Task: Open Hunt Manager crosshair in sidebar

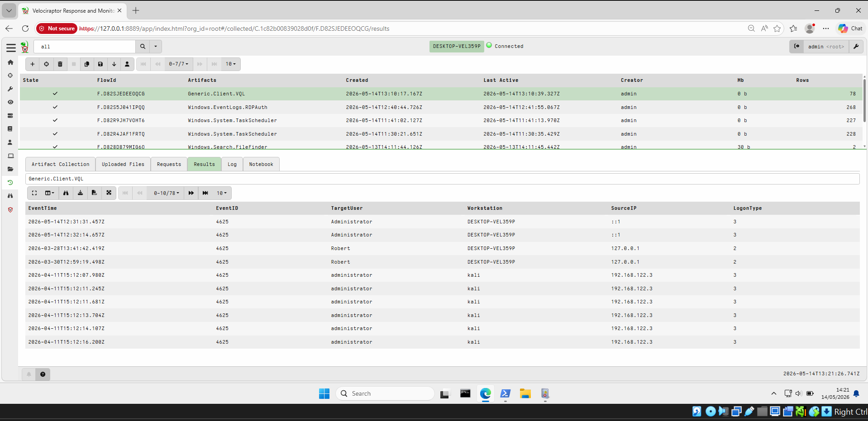Action: (10, 76)
